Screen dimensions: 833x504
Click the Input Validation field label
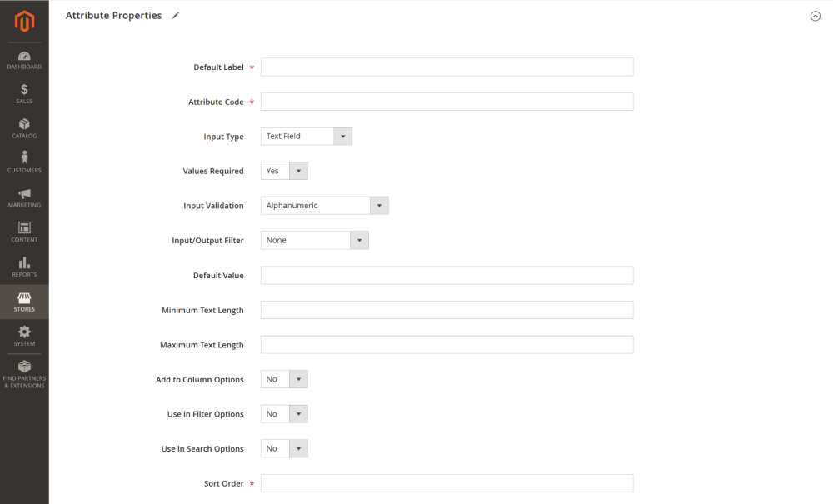coord(213,206)
